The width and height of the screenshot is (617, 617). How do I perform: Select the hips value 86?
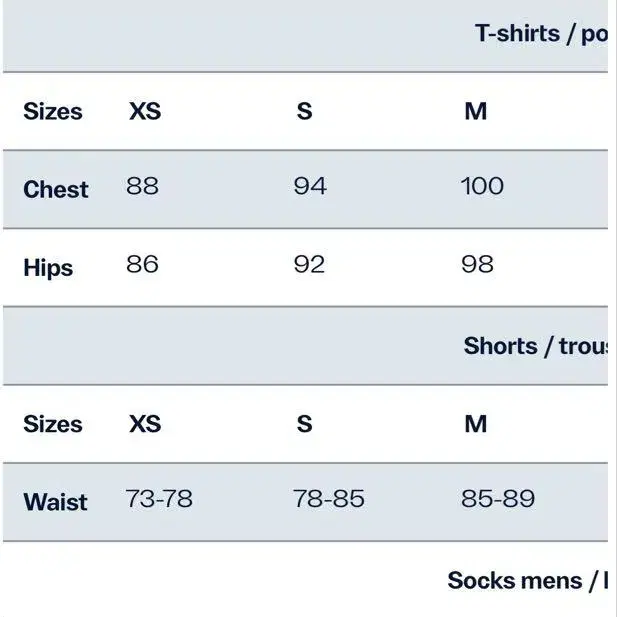pyautogui.click(x=142, y=264)
